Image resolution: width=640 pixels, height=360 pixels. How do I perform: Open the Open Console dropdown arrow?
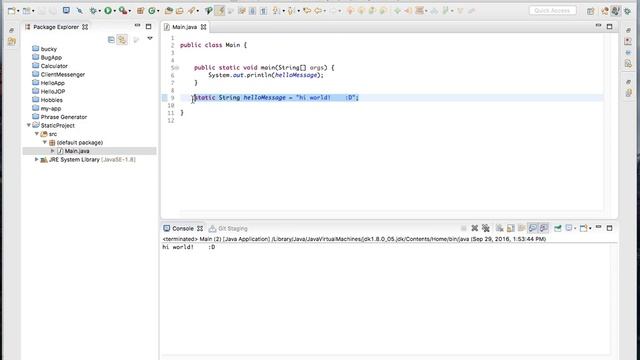590,229
